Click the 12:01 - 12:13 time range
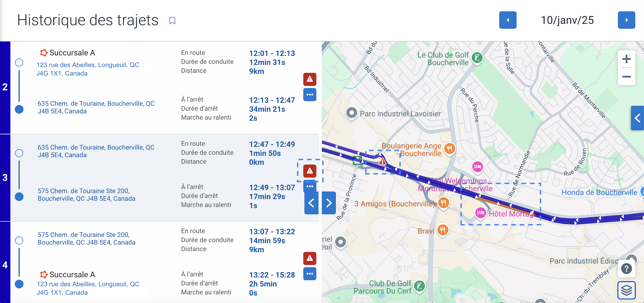 pyautogui.click(x=272, y=53)
